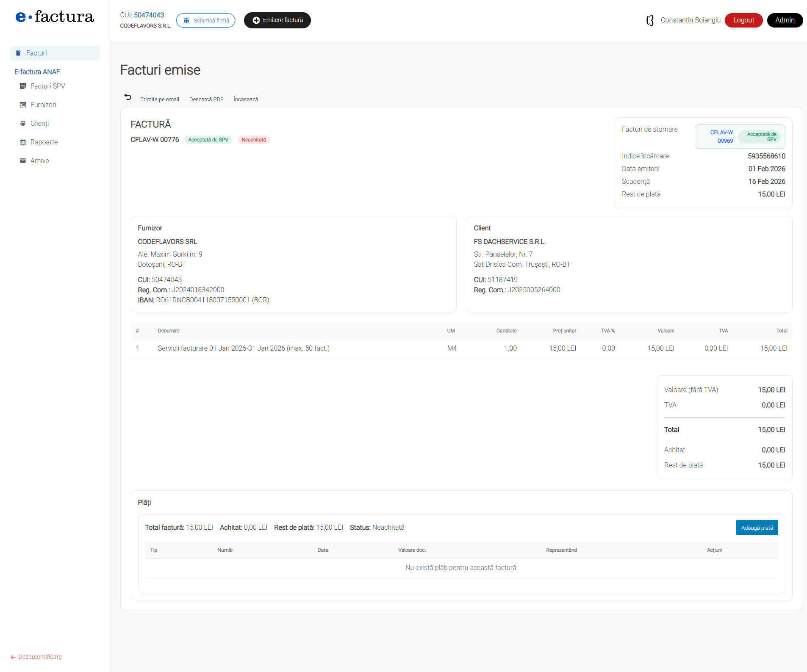This screenshot has height=672, width=807.
Task: Open Facturi SPV from sidebar
Action: [x=47, y=86]
